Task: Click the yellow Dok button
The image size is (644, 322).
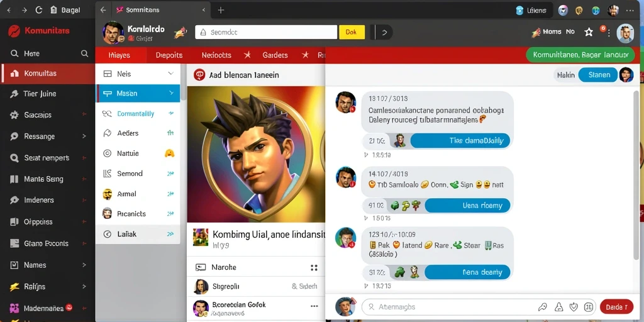Action: 352,32
